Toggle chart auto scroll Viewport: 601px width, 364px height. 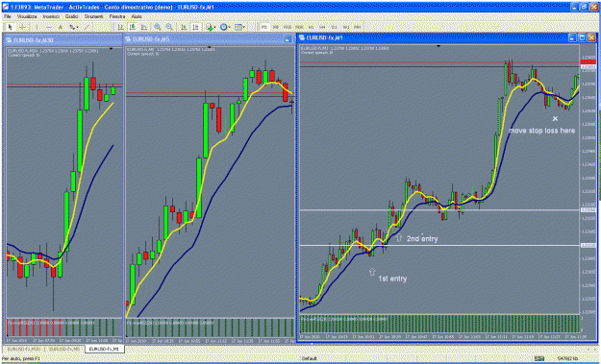coord(184,27)
